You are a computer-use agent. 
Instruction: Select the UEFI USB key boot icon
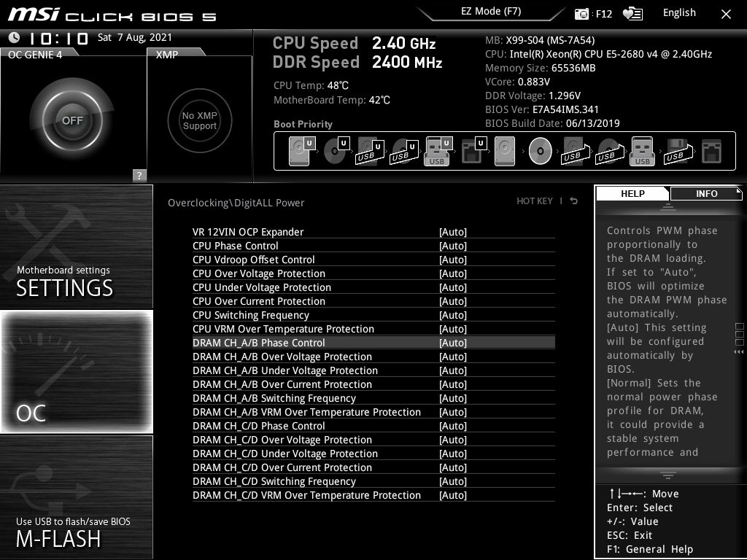pyautogui.click(x=438, y=152)
